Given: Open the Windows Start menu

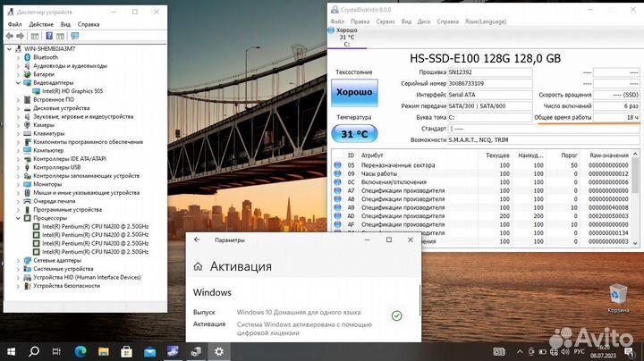Looking at the screenshot, I should 11,351.
